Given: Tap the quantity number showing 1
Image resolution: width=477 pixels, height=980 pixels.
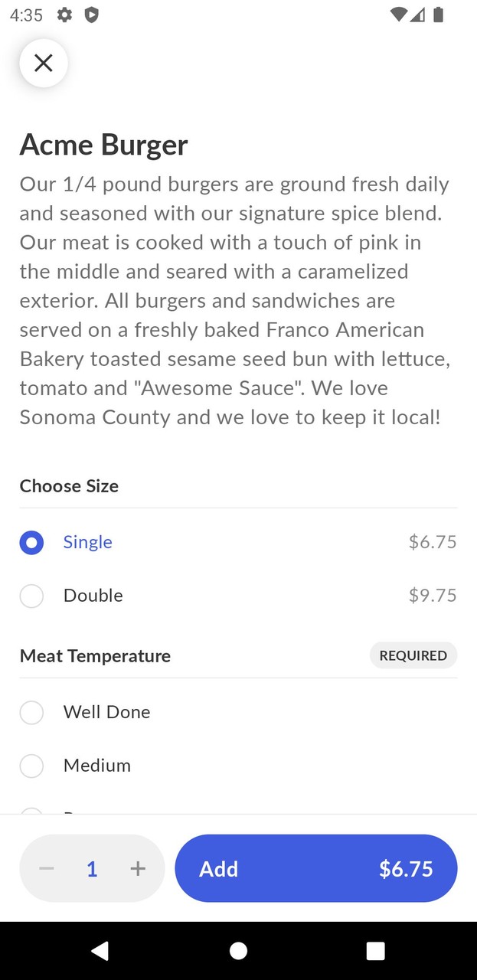Looking at the screenshot, I should (x=92, y=868).
